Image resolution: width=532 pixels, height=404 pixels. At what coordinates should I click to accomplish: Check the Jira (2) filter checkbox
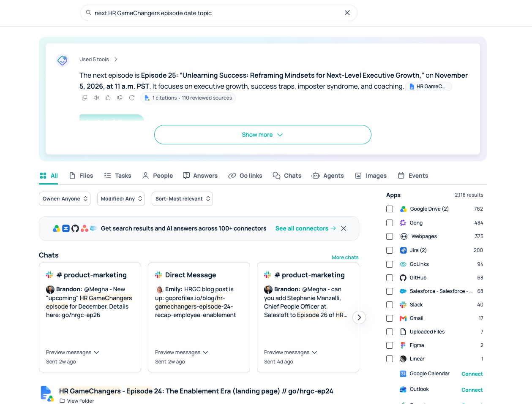(x=390, y=250)
